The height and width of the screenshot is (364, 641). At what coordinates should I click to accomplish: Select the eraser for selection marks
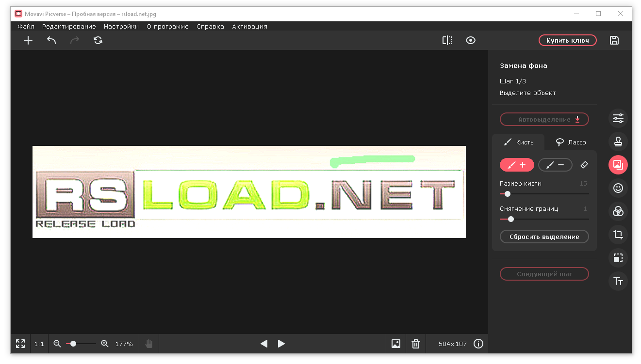coord(584,165)
